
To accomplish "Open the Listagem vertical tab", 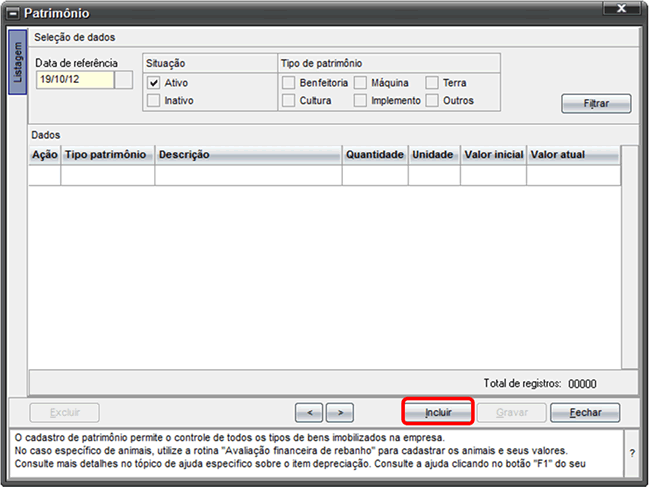I will click(17, 62).
